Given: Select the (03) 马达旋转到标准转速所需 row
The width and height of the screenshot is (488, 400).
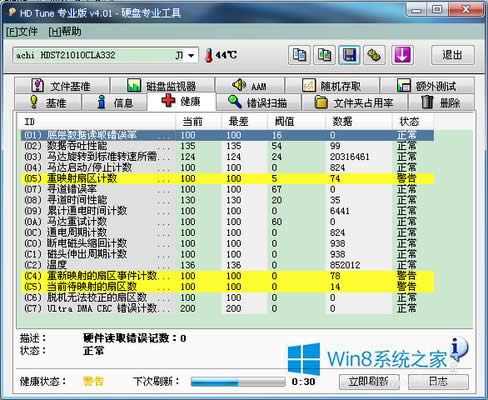Looking at the screenshot, I should tap(227, 157).
